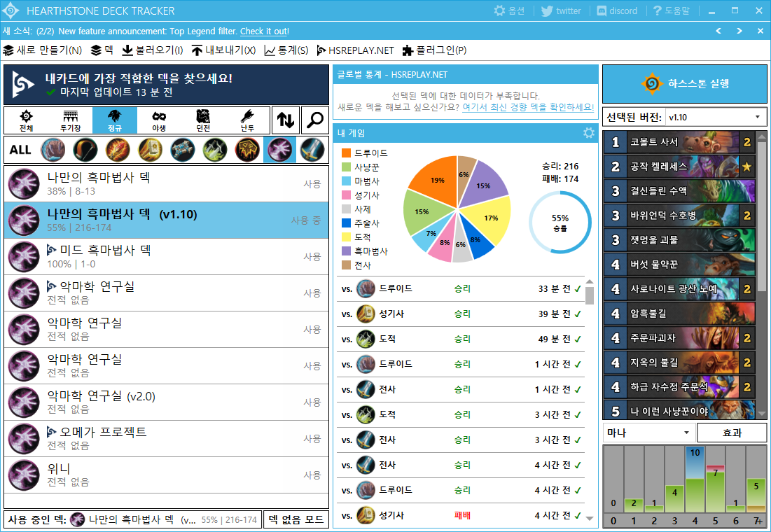Open deck search magnifier
771x532 pixels.
tap(315, 120)
